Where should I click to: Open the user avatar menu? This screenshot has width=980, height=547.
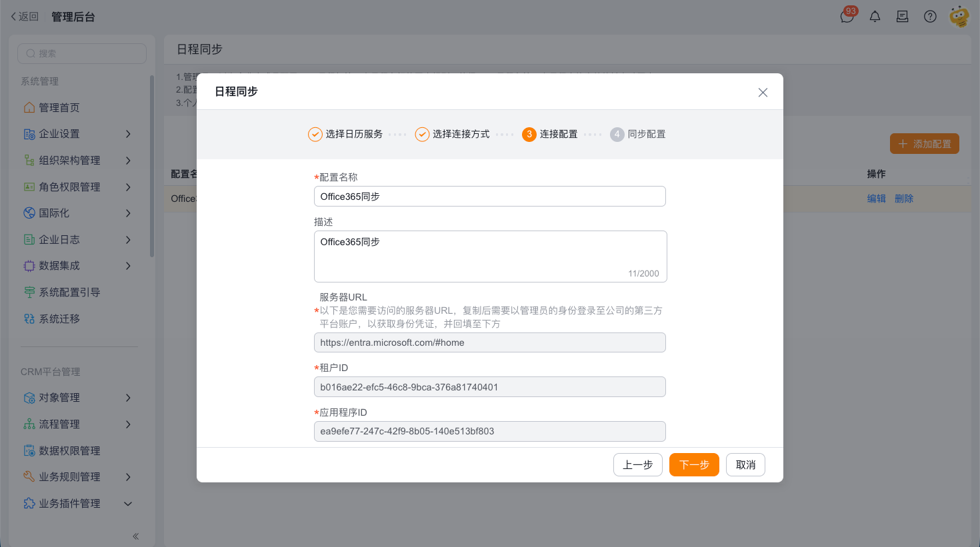(959, 17)
